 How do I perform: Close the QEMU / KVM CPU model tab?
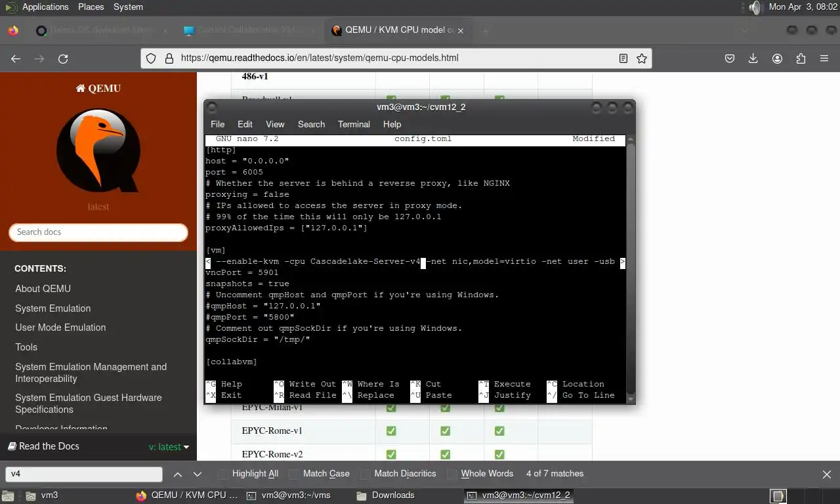461,30
